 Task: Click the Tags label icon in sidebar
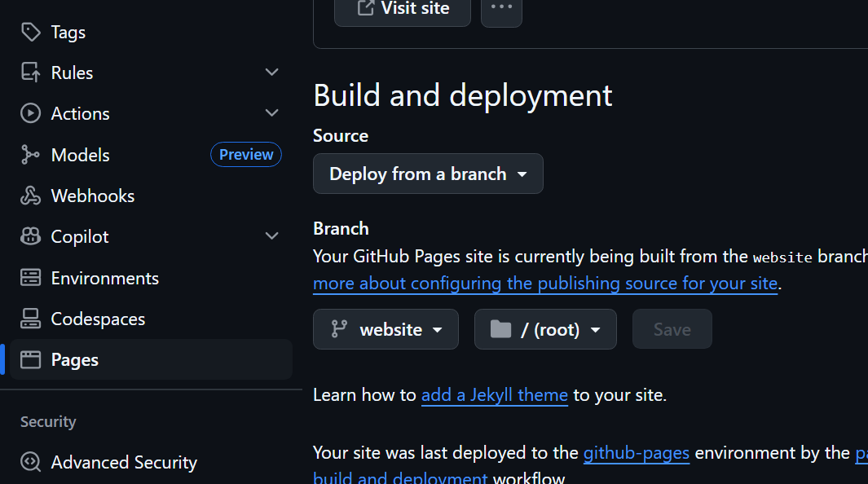coord(30,32)
